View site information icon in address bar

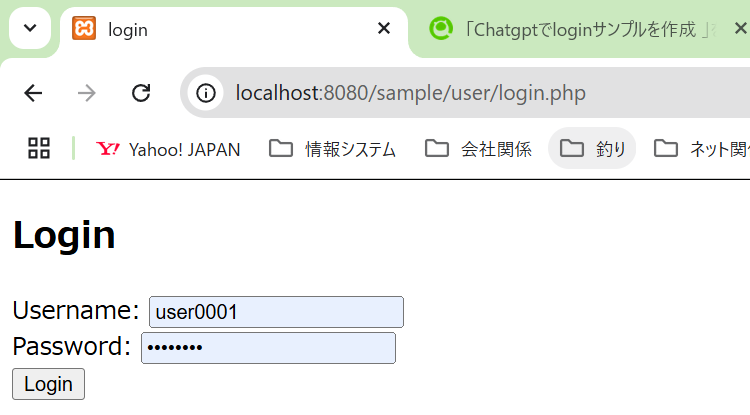(206, 93)
